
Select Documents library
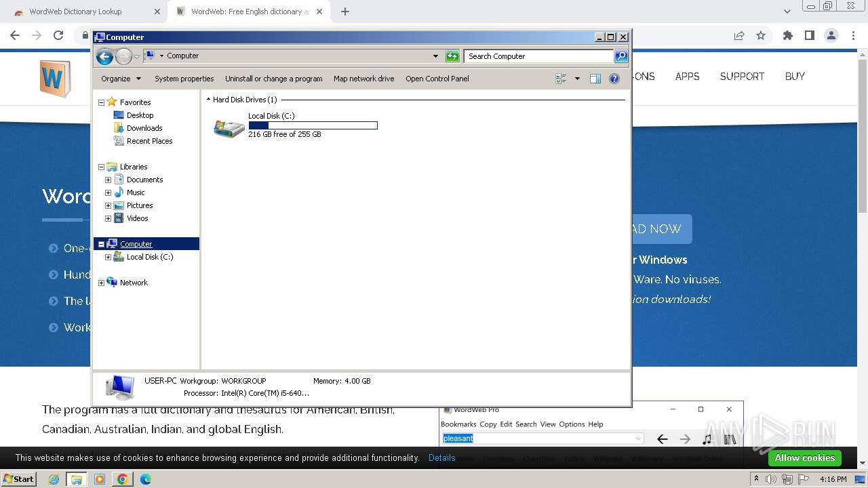[144, 180]
